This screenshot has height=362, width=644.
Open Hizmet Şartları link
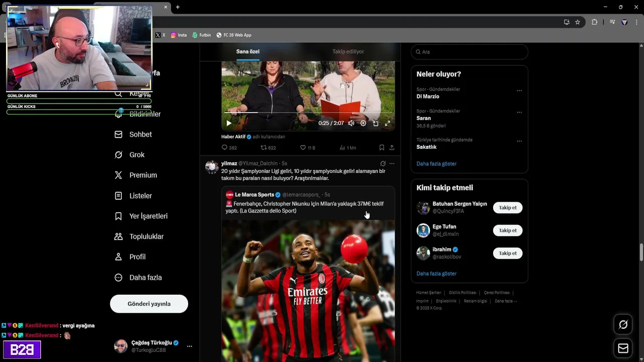(x=429, y=293)
